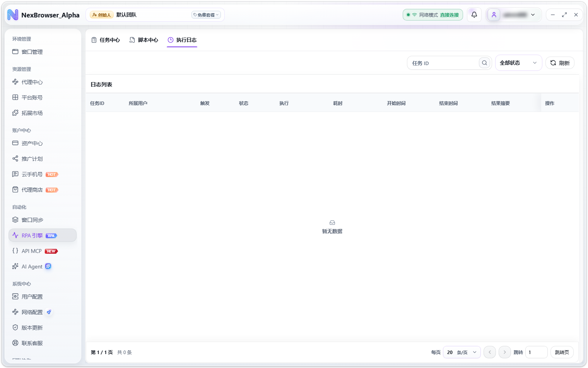
Task: Go to 窗口同步 automation page
Action: [43, 220]
